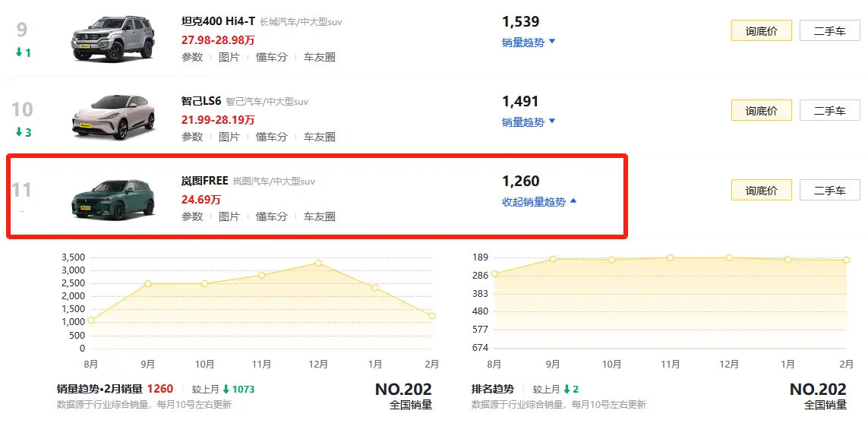Open 车友圈 for 智己LS6
868x423 pixels.
(x=320, y=137)
